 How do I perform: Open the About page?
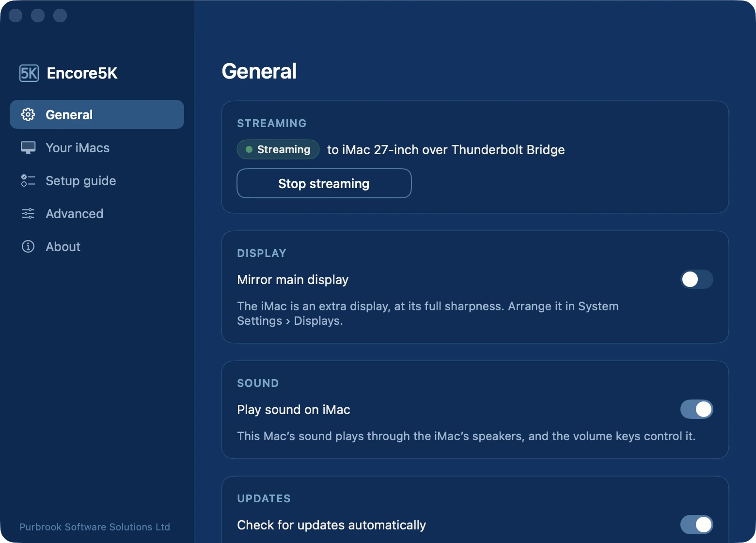[x=97, y=246]
